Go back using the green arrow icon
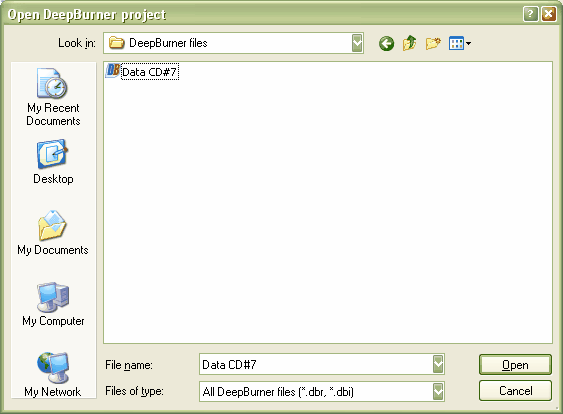This screenshot has height=414, width=563. point(386,44)
